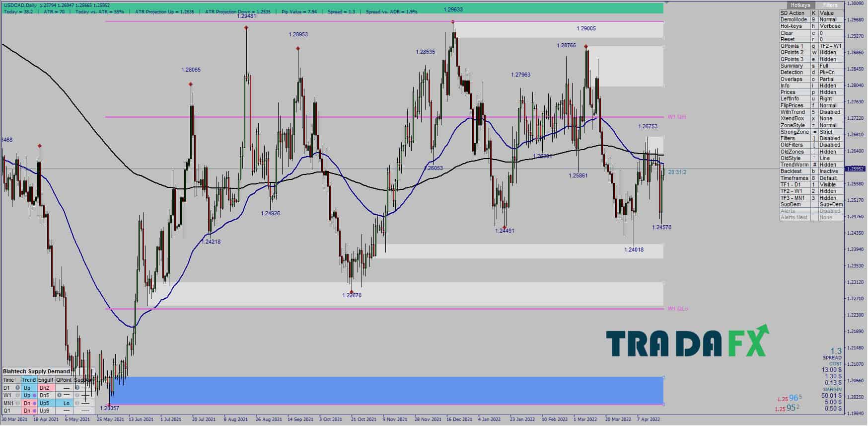Select red diamond marker at 1.28953 peak

coord(298,48)
